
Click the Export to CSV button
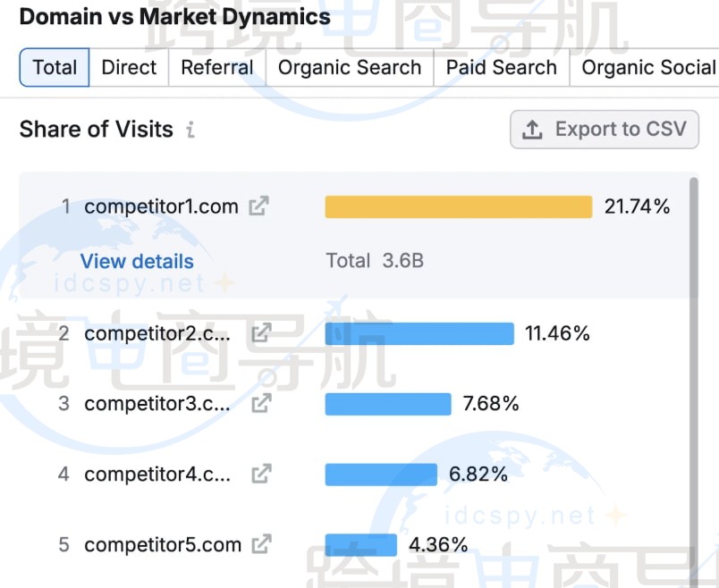605,130
